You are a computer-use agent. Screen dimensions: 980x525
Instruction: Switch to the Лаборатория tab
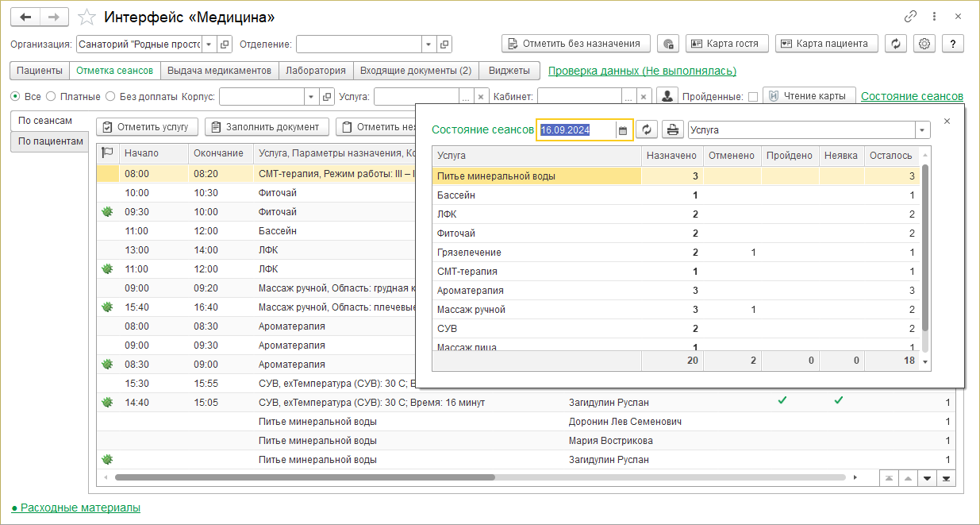click(315, 71)
